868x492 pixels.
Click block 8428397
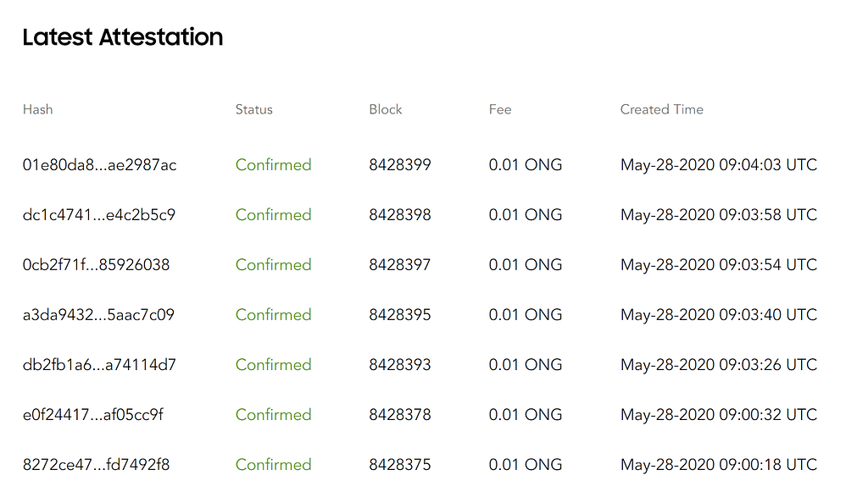click(399, 265)
